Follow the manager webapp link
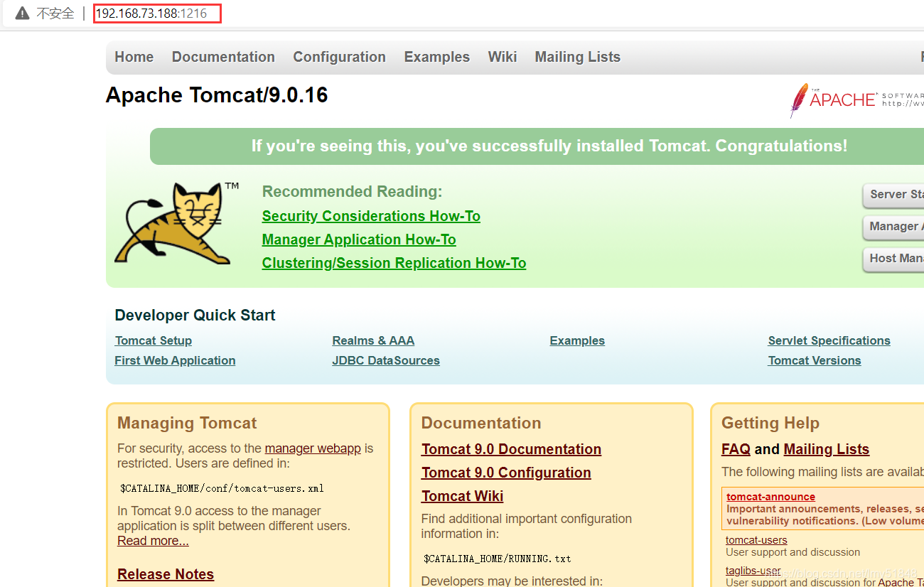This screenshot has height=587, width=924. point(313,448)
